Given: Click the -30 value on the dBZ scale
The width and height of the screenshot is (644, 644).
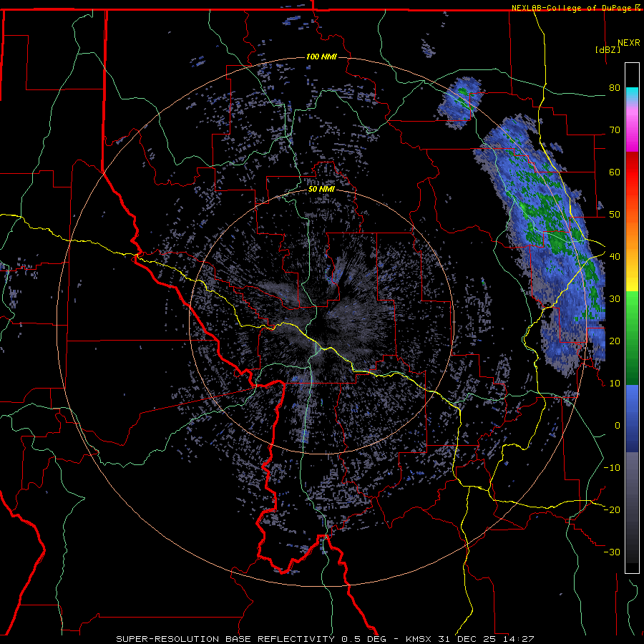Looking at the screenshot, I should coord(612,552).
